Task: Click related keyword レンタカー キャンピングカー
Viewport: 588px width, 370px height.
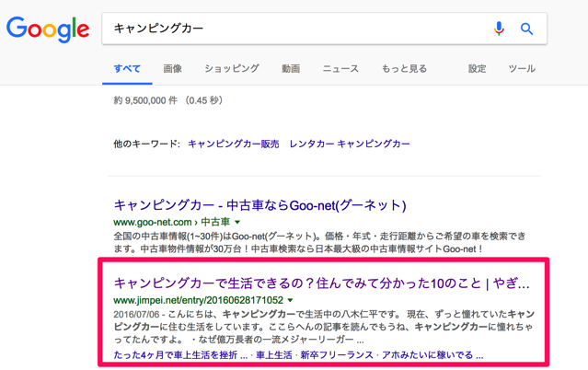Action: tap(350, 144)
